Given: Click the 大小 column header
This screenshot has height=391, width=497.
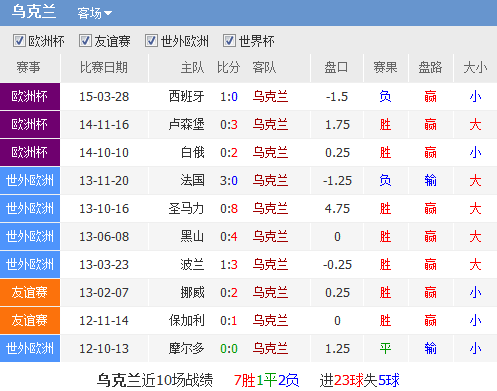Looking at the screenshot, I should coord(475,68).
